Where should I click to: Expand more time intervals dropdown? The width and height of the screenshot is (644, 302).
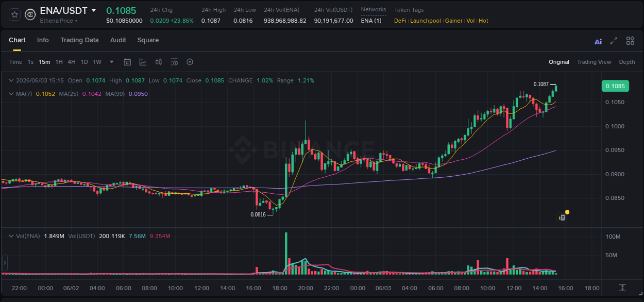click(x=112, y=62)
